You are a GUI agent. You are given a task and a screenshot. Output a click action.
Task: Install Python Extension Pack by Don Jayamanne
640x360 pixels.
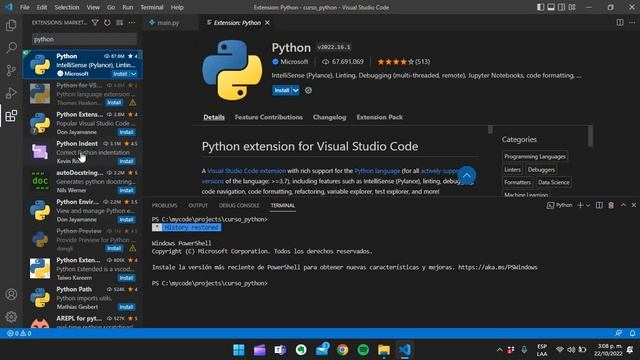coord(126,132)
